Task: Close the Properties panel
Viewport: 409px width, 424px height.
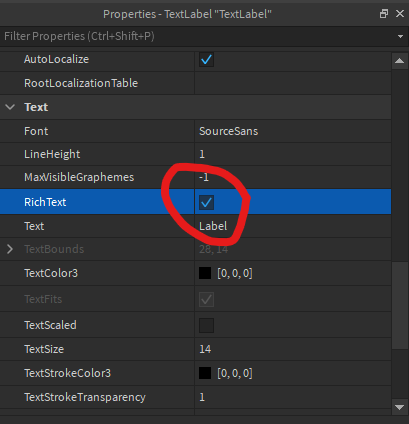Action: tap(400, 14)
